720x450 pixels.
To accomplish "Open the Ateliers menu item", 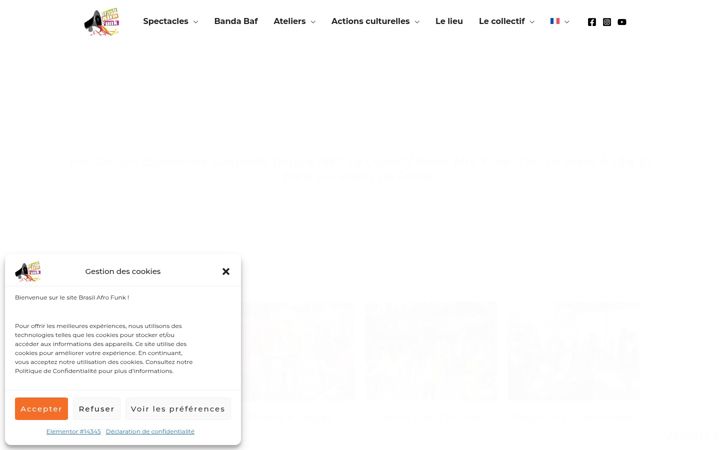I will [289, 21].
